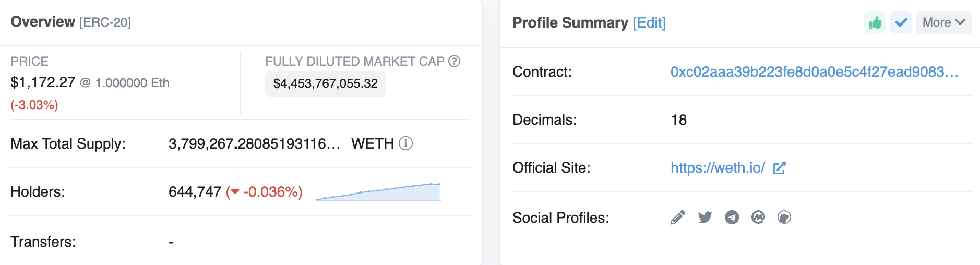Click the 644,747 holders count
980x265 pixels.
pos(195,192)
